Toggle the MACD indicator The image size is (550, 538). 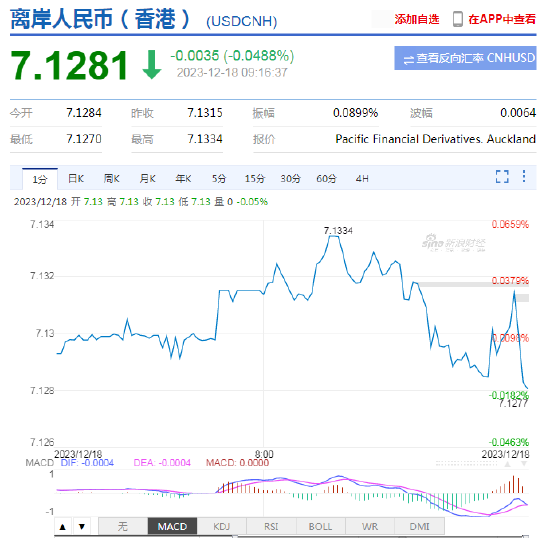click(x=172, y=526)
